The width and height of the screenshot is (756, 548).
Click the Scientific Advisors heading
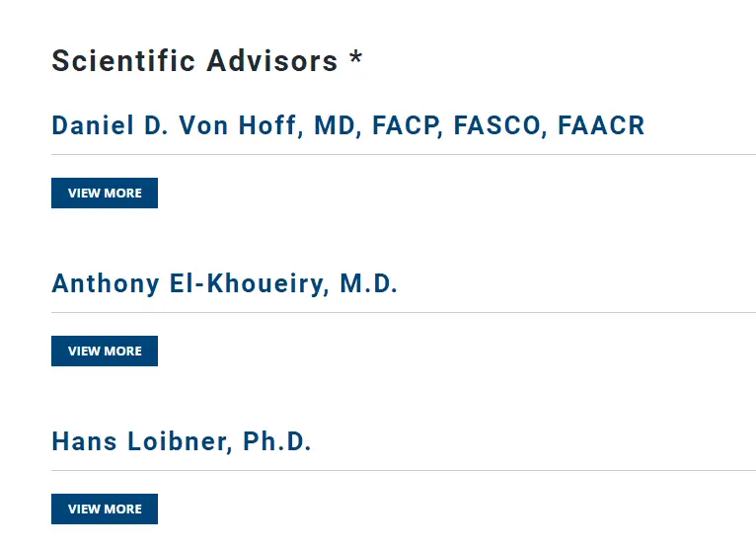coord(194,61)
